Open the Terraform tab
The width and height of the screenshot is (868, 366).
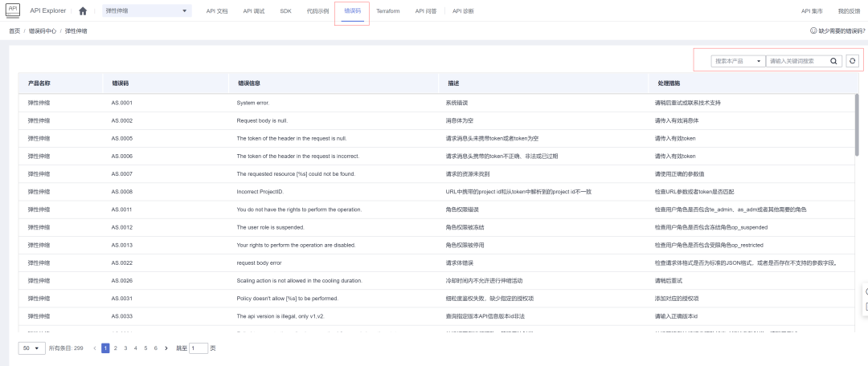(388, 11)
